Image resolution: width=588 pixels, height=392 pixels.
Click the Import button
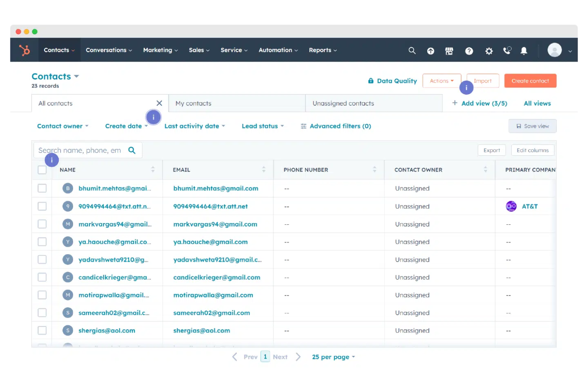483,81
